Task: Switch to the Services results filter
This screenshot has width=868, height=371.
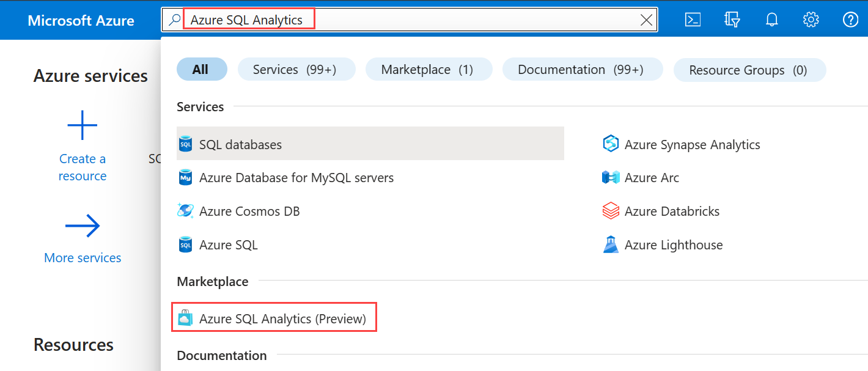Action: tap(296, 69)
